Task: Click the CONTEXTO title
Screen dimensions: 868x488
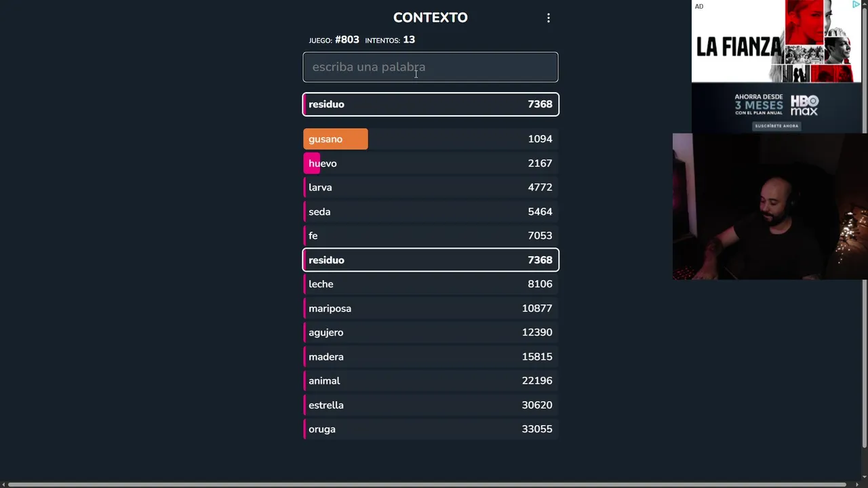Action: [x=430, y=18]
